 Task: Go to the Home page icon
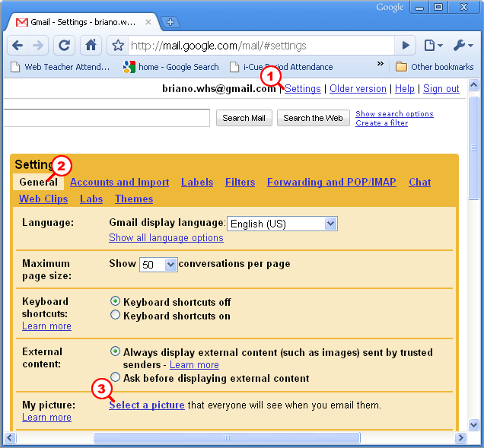[91, 46]
